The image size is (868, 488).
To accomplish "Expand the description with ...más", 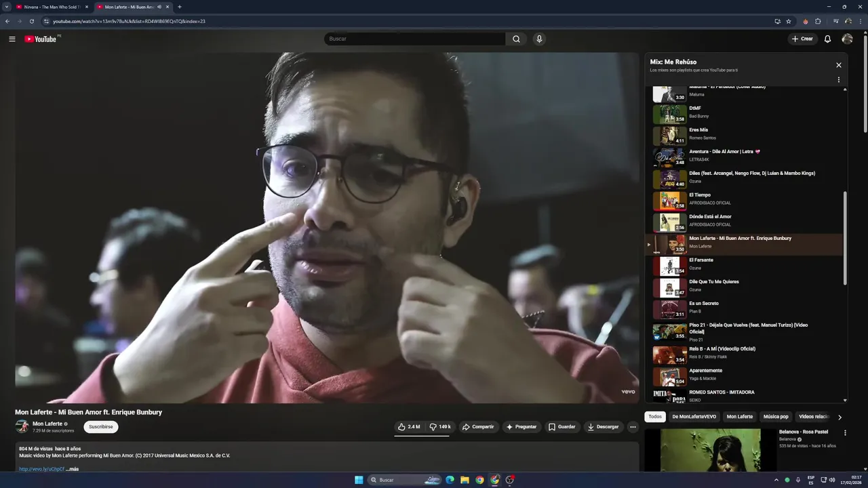I will tap(73, 469).
